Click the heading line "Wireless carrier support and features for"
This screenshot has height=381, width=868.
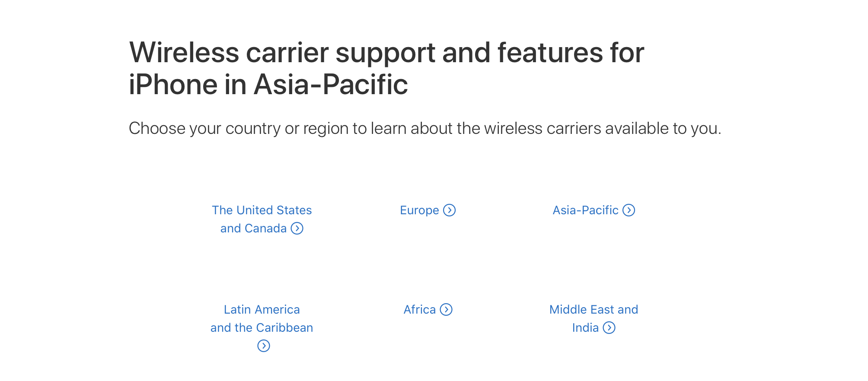pyautogui.click(x=386, y=53)
